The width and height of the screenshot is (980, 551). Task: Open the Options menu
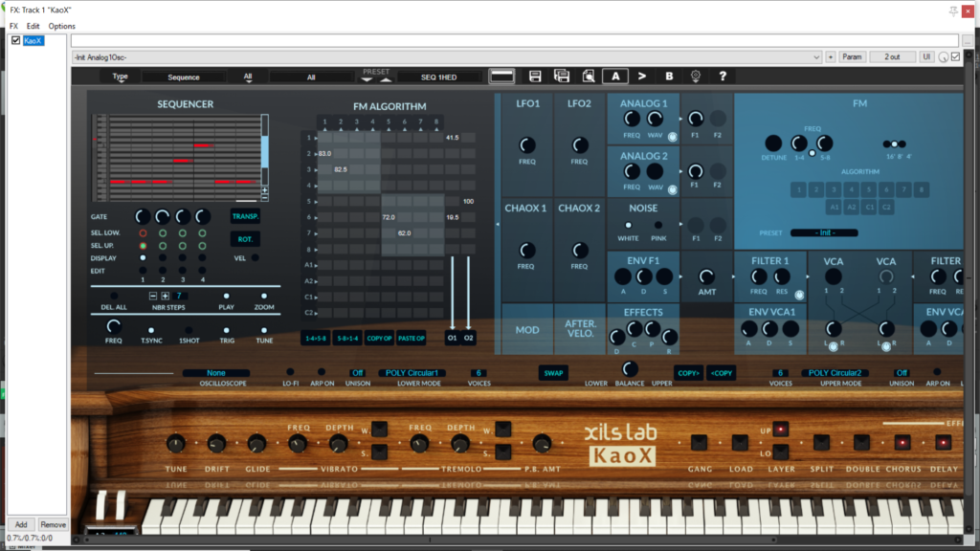pyautogui.click(x=62, y=26)
